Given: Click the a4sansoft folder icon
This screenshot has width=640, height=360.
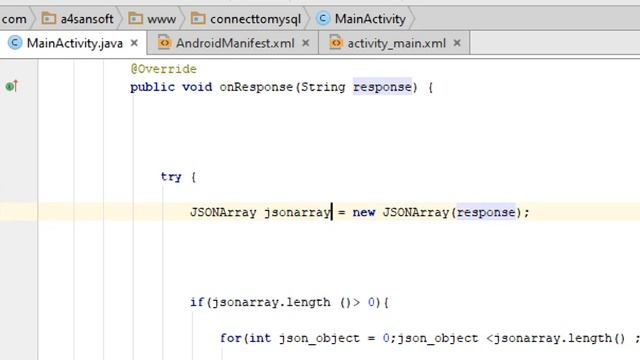Looking at the screenshot, I should click(49, 18).
